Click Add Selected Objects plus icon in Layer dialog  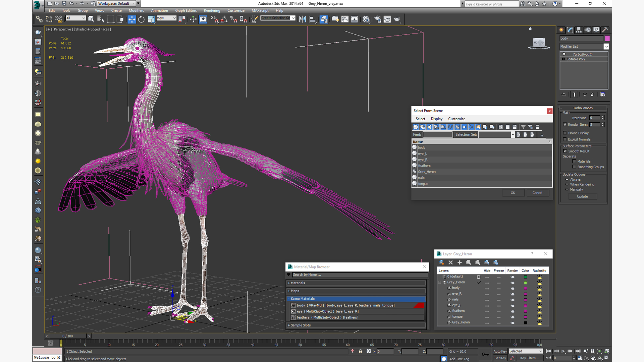click(460, 262)
